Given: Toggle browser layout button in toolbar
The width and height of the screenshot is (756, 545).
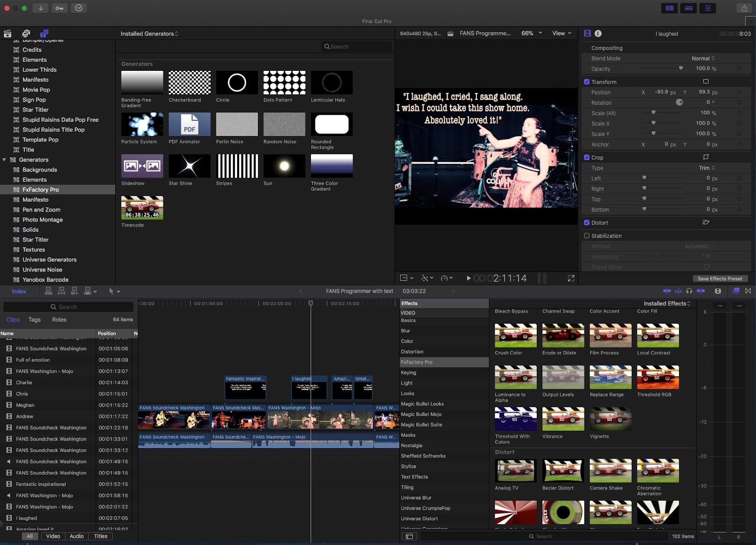Looking at the screenshot, I should coord(670,8).
